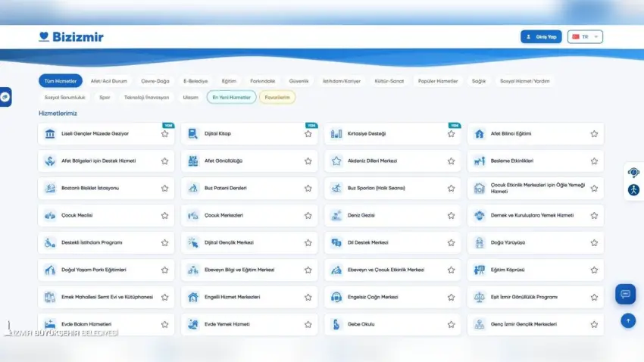The width and height of the screenshot is (644, 362).
Task: Open the chat message floating button
Action: pos(625,294)
